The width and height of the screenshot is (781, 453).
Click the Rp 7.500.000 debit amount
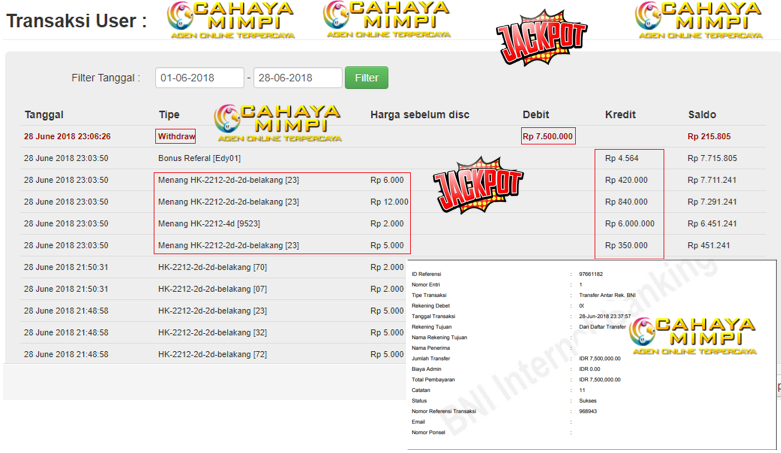coord(548,136)
